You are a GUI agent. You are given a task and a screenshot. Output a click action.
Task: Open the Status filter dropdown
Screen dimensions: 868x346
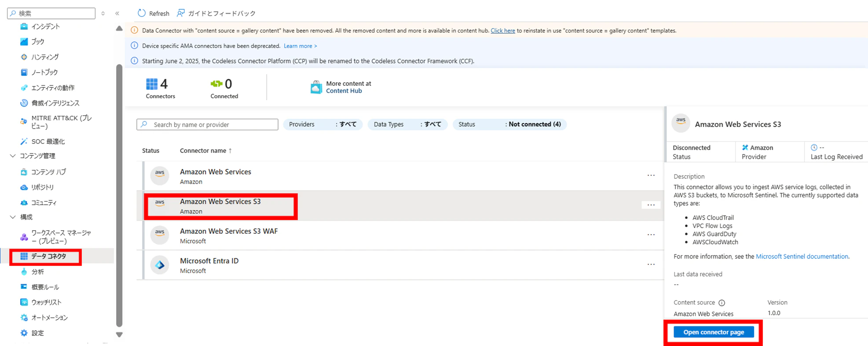click(x=509, y=125)
